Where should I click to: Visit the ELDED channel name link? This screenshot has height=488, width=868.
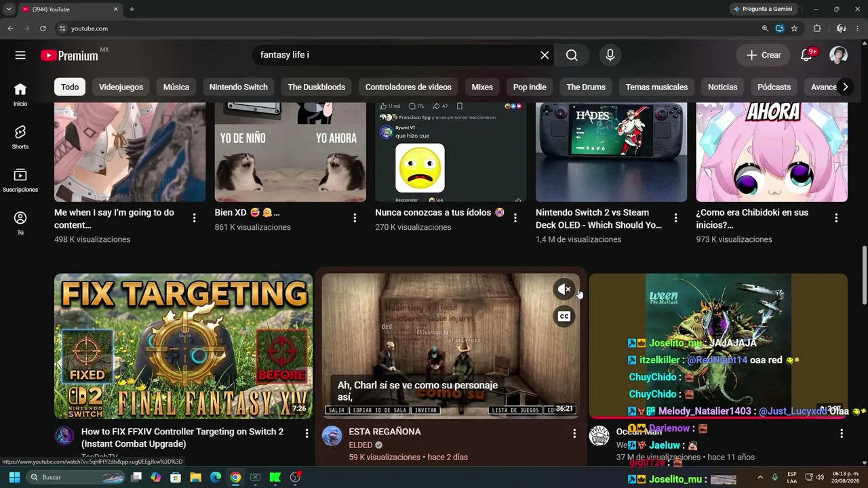pyautogui.click(x=361, y=445)
